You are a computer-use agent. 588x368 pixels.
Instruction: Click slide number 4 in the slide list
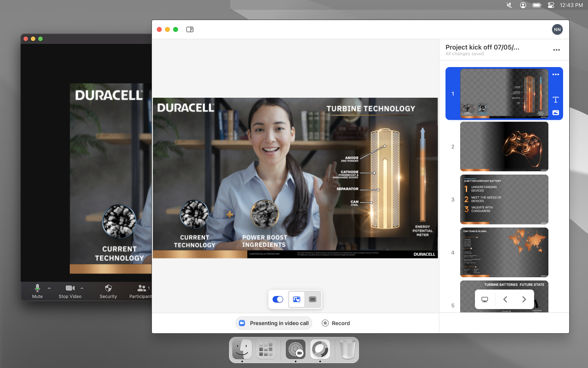point(452,253)
